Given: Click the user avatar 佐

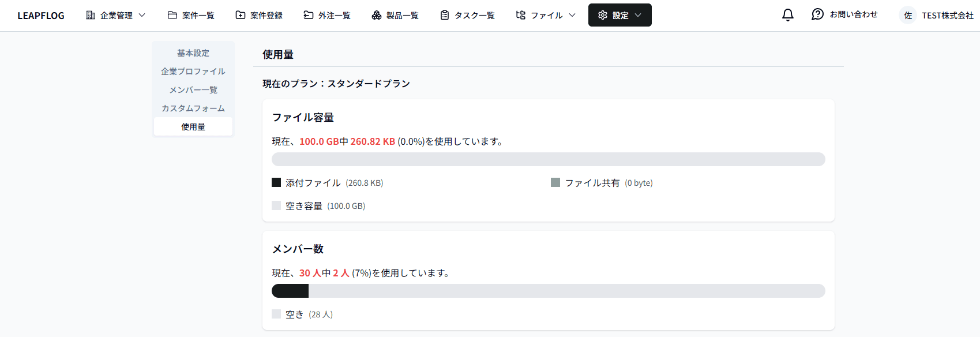Looking at the screenshot, I should click(908, 16).
